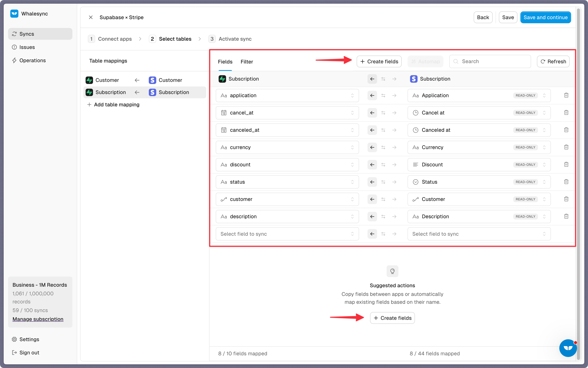Click the Supabase icon beside Customer mapping
Image resolution: width=588 pixels, height=368 pixels.
[x=89, y=80]
